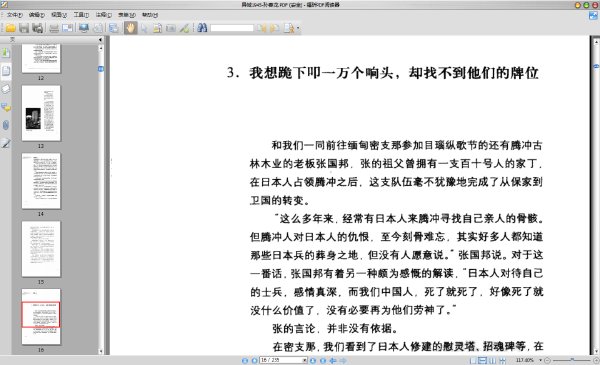This screenshot has width=600, height=365.
Task: Click inside the toolbar search text field
Action: [232, 28]
